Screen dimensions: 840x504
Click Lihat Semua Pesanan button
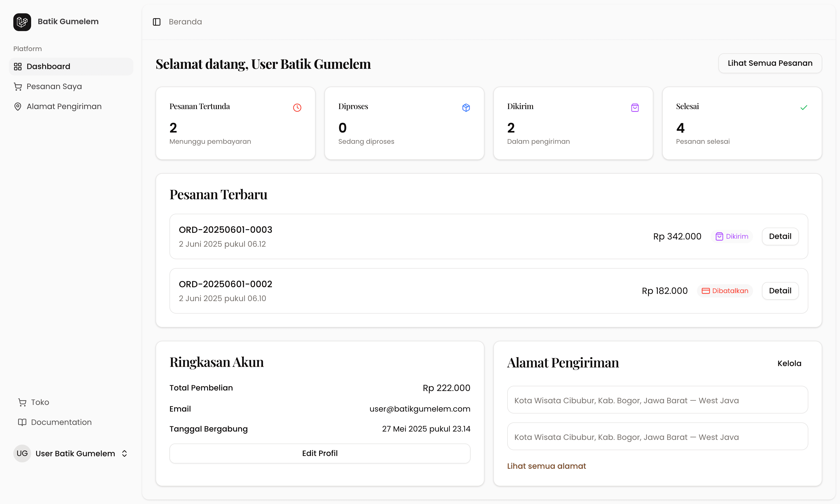(770, 63)
